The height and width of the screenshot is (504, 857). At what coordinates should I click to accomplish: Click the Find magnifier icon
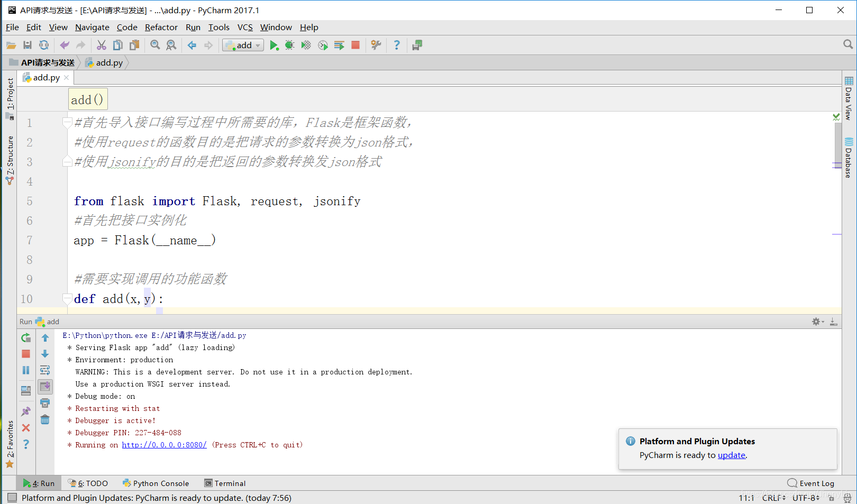point(155,45)
